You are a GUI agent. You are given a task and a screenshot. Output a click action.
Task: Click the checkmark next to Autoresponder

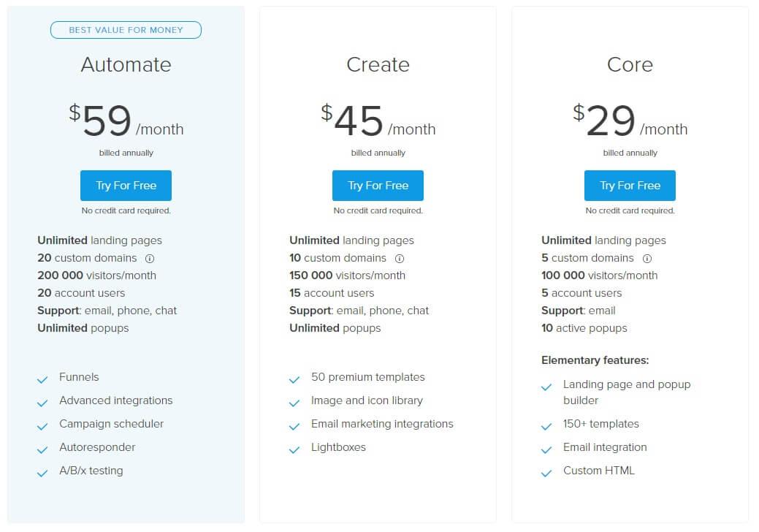pyautogui.click(x=42, y=449)
